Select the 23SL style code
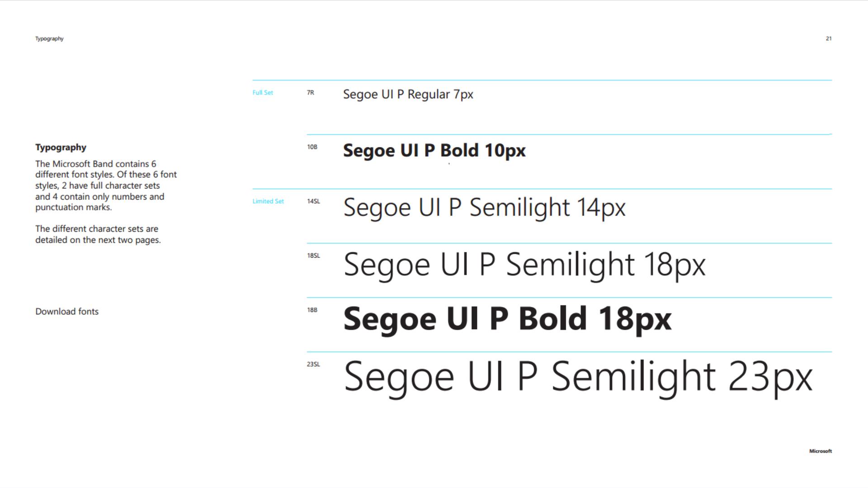Screen dimensions: 868x488 tap(313, 364)
